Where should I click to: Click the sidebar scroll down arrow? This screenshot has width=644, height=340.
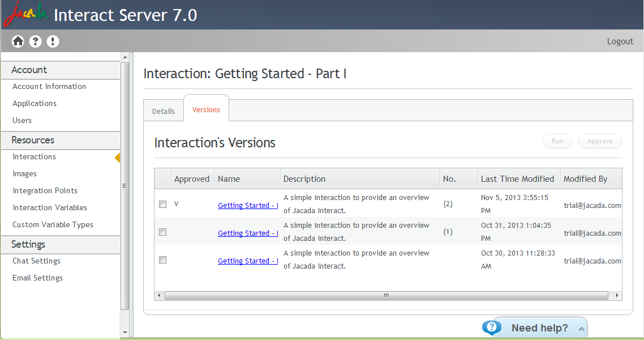[x=125, y=333]
